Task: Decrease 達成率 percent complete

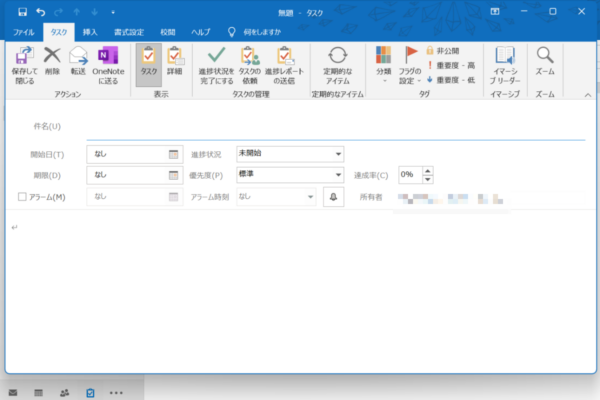Action: (428, 179)
